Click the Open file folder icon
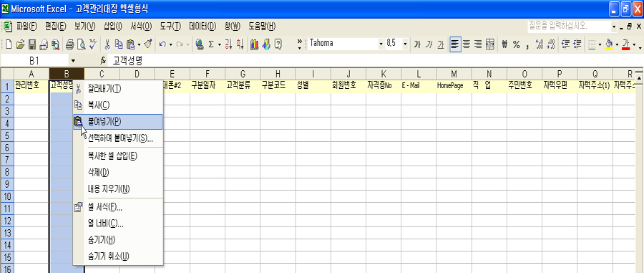This screenshot has height=273, width=644. (x=20, y=44)
